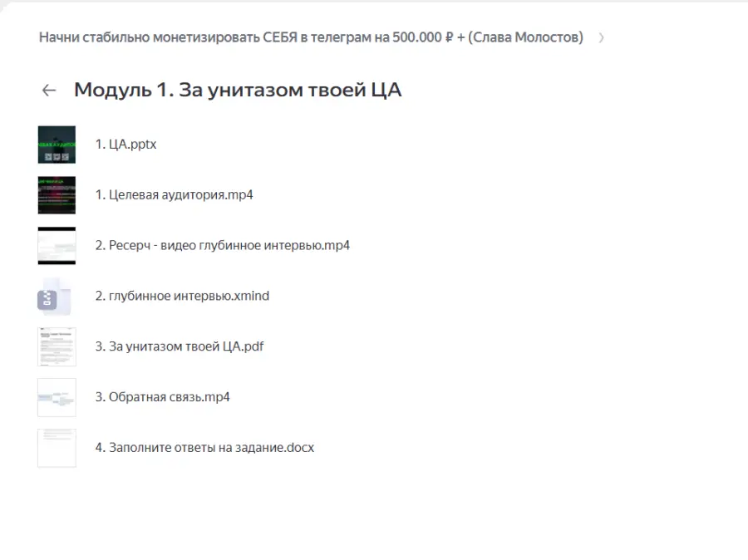Click the PDF page preview icon
The width and height of the screenshot is (748, 560).
[x=57, y=346]
